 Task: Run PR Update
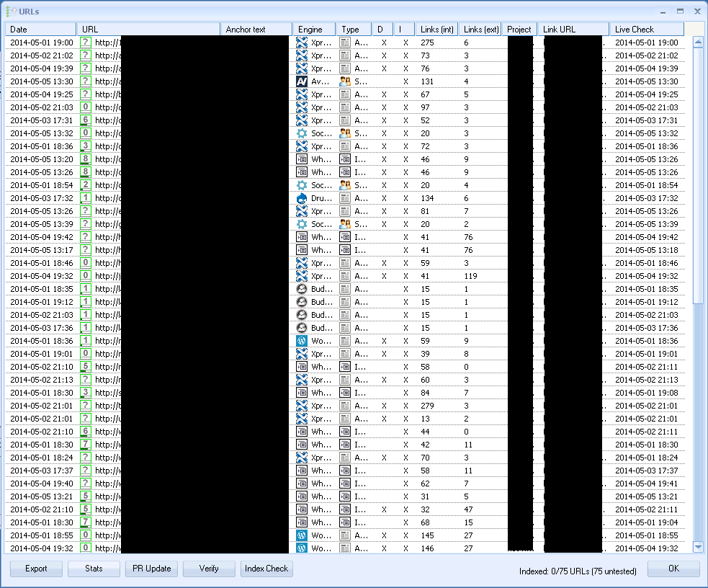(x=152, y=569)
